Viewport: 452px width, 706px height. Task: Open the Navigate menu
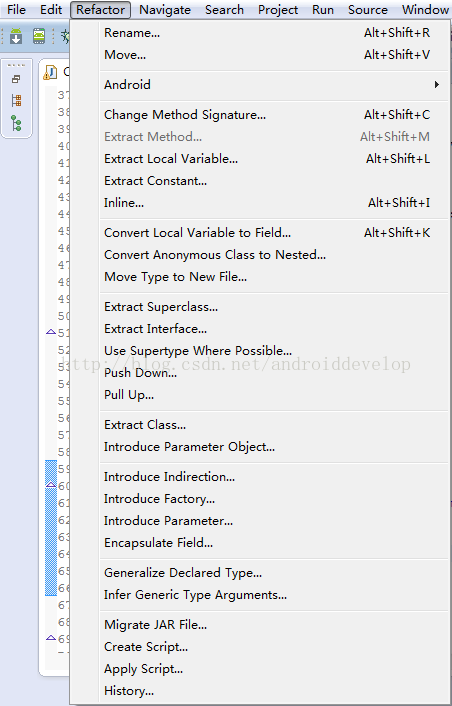[x=165, y=9]
